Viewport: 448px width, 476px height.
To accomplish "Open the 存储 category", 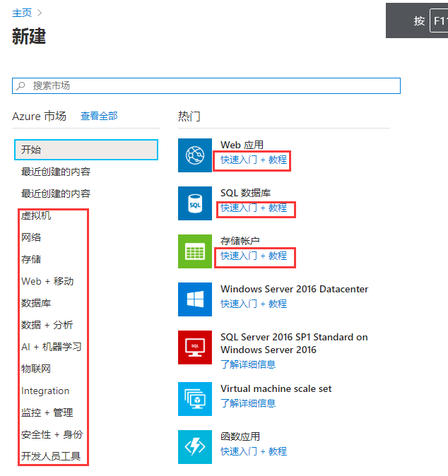I will click(31, 259).
